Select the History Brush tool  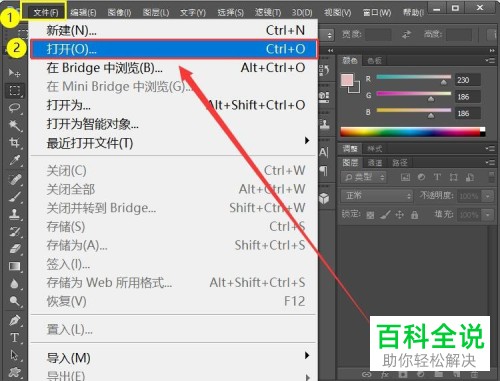coord(14,232)
